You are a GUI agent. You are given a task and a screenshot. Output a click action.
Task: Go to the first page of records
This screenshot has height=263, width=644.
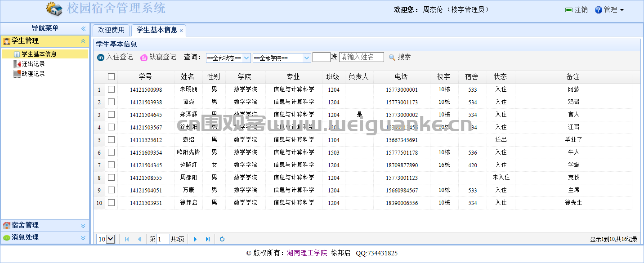[127, 239]
